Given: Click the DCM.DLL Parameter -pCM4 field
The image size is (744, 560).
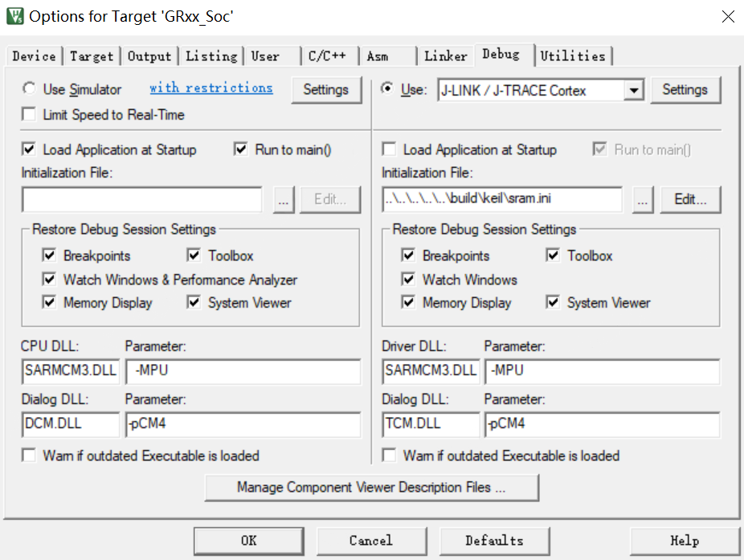Looking at the screenshot, I should [243, 424].
